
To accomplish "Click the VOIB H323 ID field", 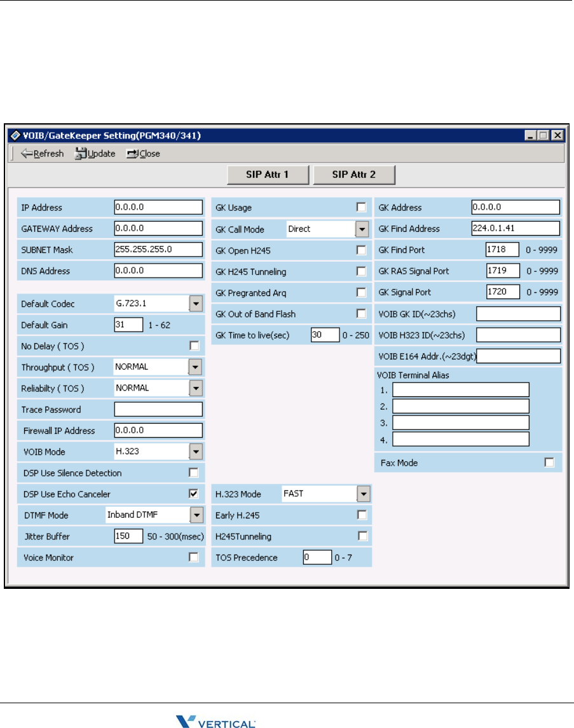I will pos(518,335).
